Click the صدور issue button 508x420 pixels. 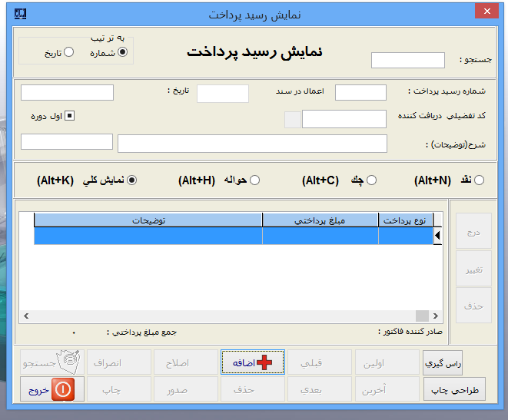coord(186,389)
